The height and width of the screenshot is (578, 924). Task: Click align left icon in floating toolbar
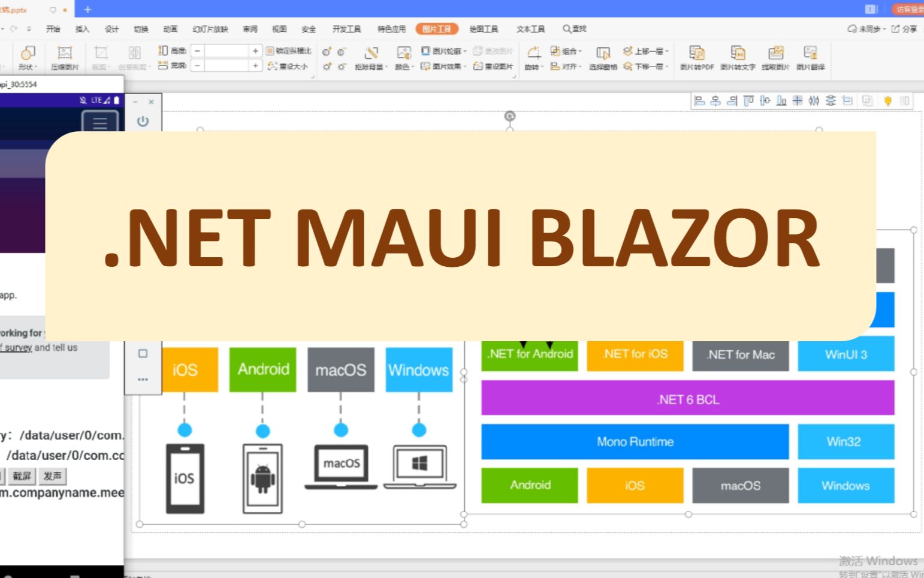(699, 101)
